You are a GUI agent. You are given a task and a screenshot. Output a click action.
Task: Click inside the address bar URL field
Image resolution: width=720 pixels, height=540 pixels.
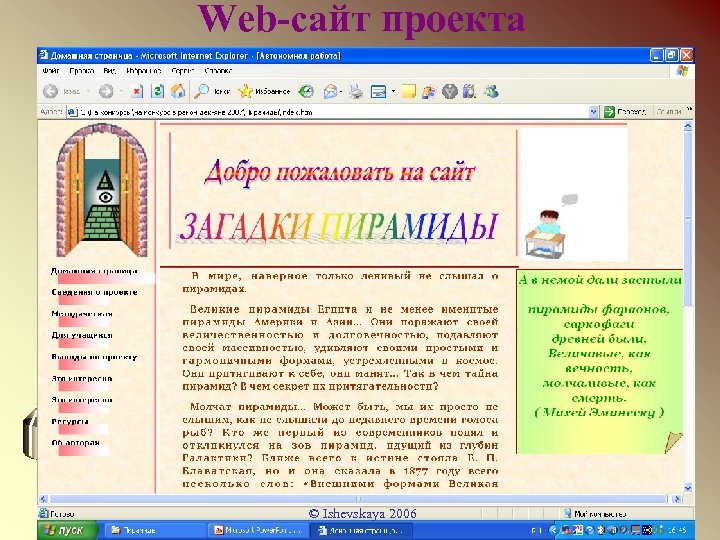(331, 112)
